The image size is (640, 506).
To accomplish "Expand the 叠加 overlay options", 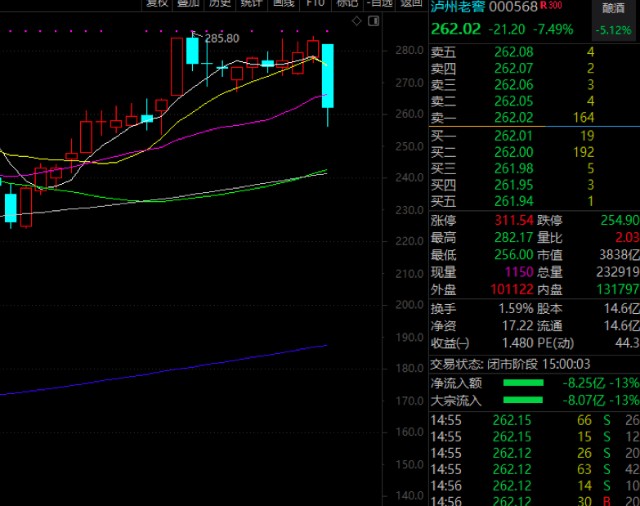I will (x=188, y=4).
